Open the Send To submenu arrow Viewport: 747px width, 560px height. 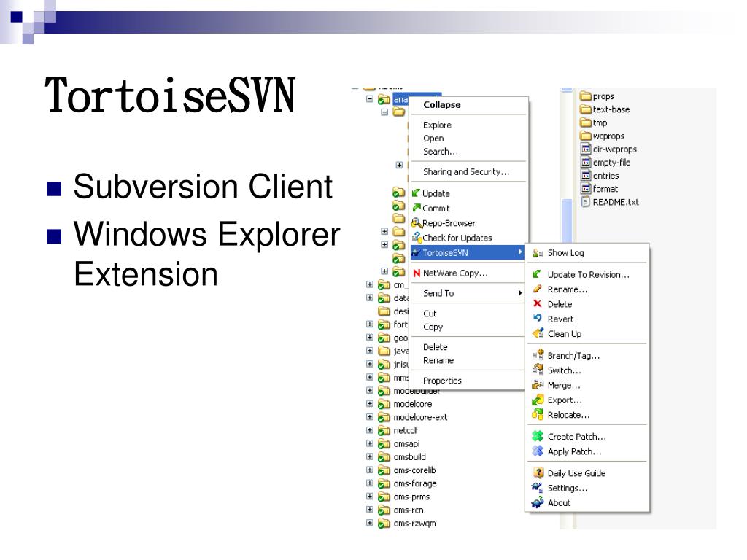coord(519,293)
